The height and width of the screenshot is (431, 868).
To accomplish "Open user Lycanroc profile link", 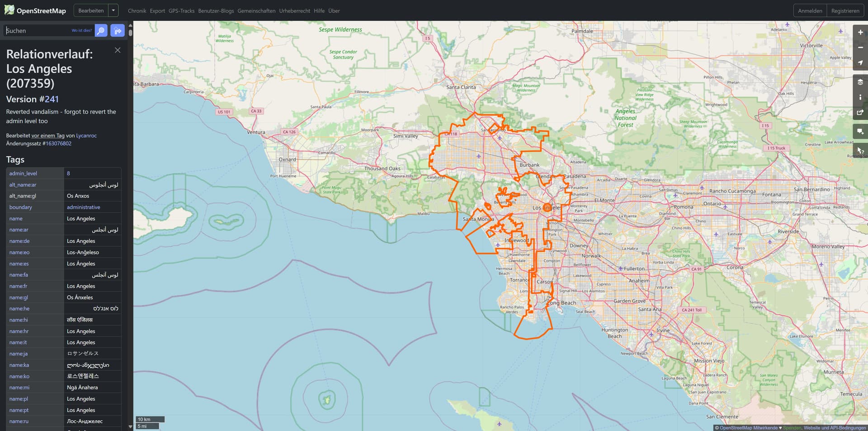I will [86, 136].
